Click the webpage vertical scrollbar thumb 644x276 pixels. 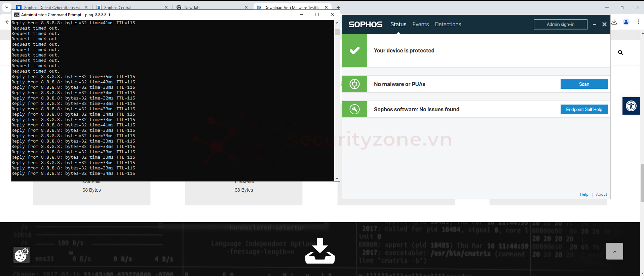point(642,183)
